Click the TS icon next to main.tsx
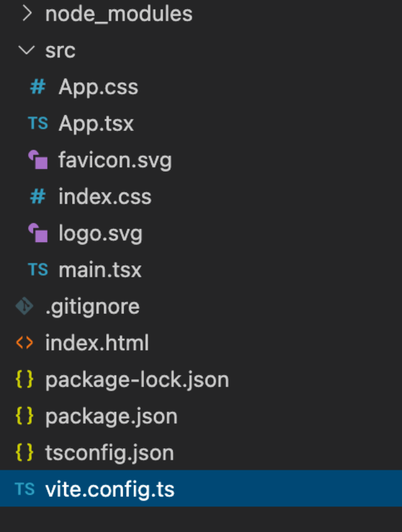Screen dimensions: 402x532 [x=38, y=270]
